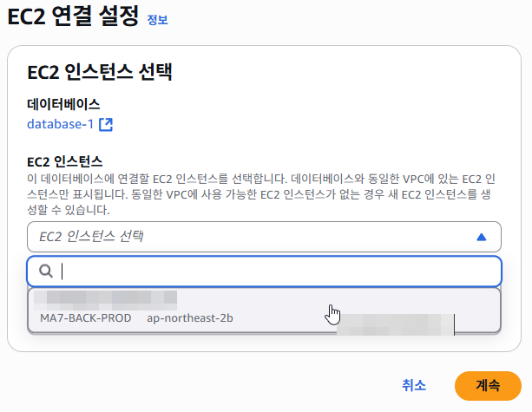
Task: Open the 정보 info link beside the title
Action: pyautogui.click(x=157, y=19)
